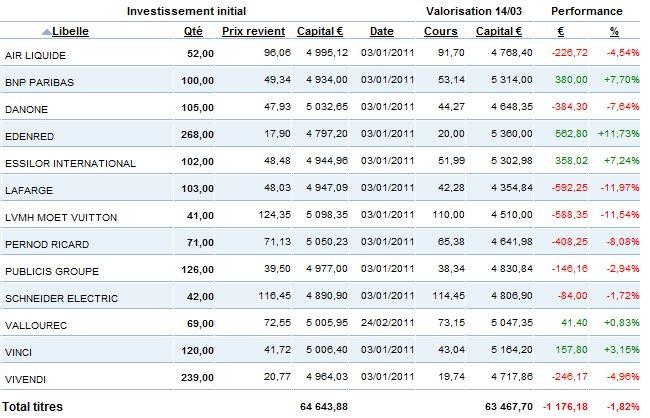650x418 pixels.
Task: Sort by the Qté column header
Action: (x=194, y=31)
